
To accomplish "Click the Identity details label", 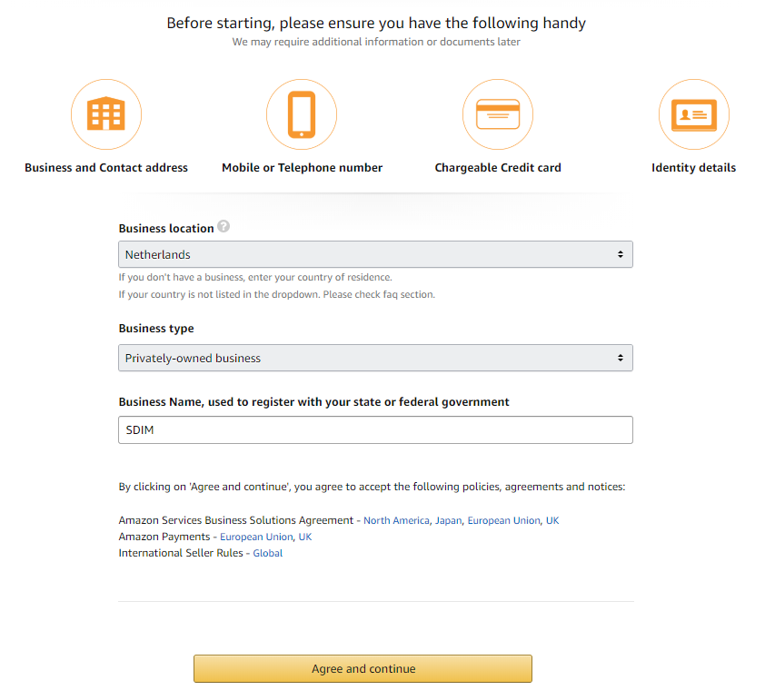I will coord(693,167).
